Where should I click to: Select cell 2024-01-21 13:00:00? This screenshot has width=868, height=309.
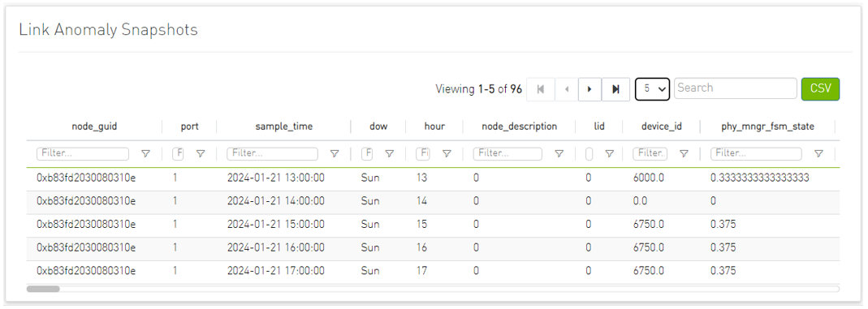click(276, 178)
